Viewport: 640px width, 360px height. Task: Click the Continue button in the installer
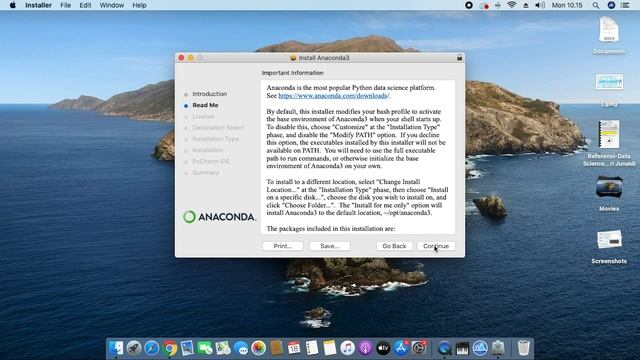pos(436,246)
